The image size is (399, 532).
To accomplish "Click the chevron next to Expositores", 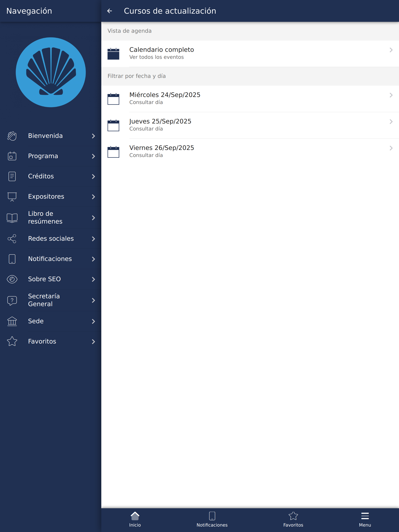I will (x=93, y=197).
